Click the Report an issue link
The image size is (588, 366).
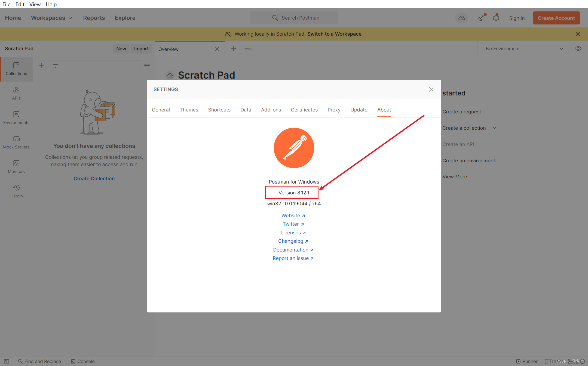click(x=293, y=258)
